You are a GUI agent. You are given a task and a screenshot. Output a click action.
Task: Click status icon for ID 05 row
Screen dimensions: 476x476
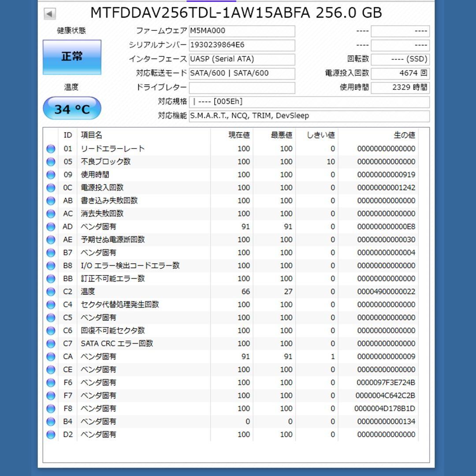[51, 162]
